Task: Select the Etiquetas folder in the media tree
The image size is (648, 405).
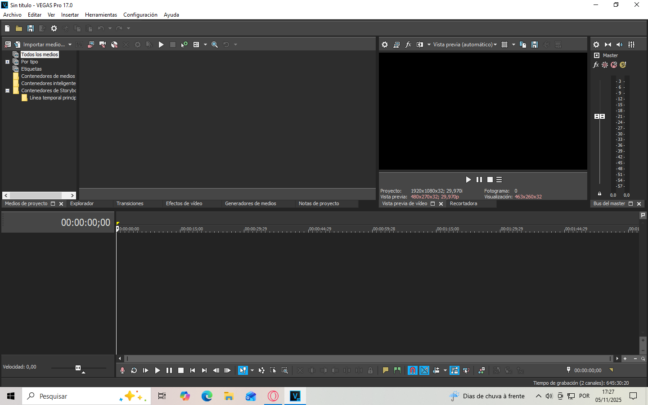Action: [x=30, y=69]
